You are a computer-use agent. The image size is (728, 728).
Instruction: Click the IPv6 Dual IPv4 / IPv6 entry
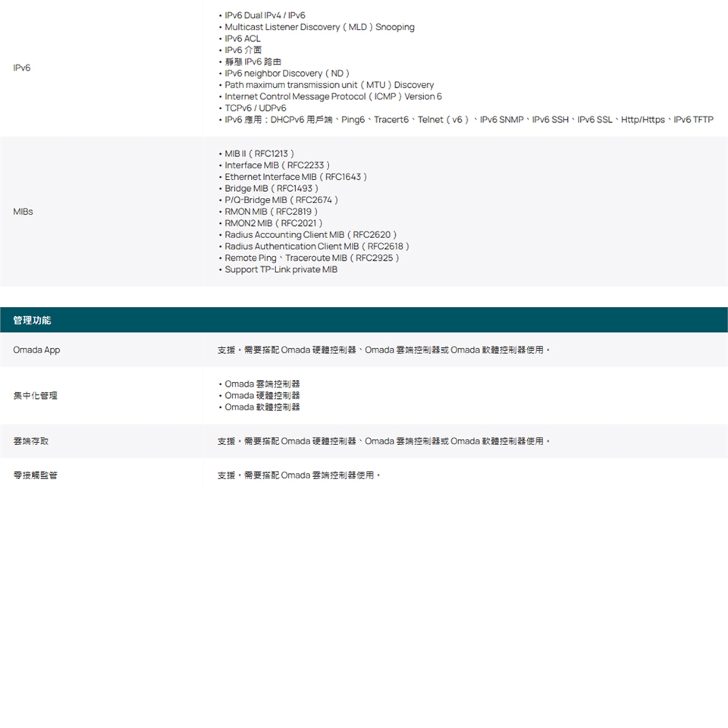(x=265, y=15)
